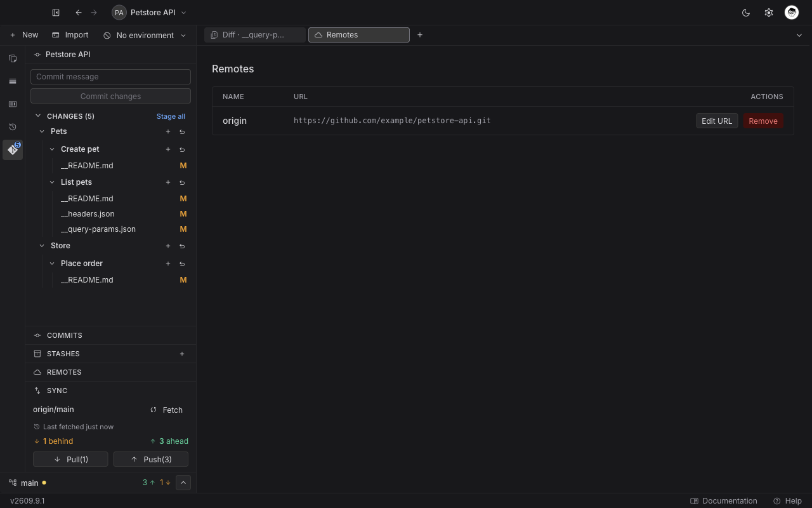
Task: Open the history icon in the sidebar
Action: pos(13,127)
